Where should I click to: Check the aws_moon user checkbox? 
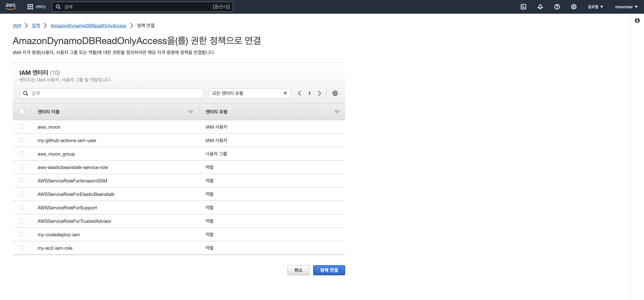coord(22,127)
